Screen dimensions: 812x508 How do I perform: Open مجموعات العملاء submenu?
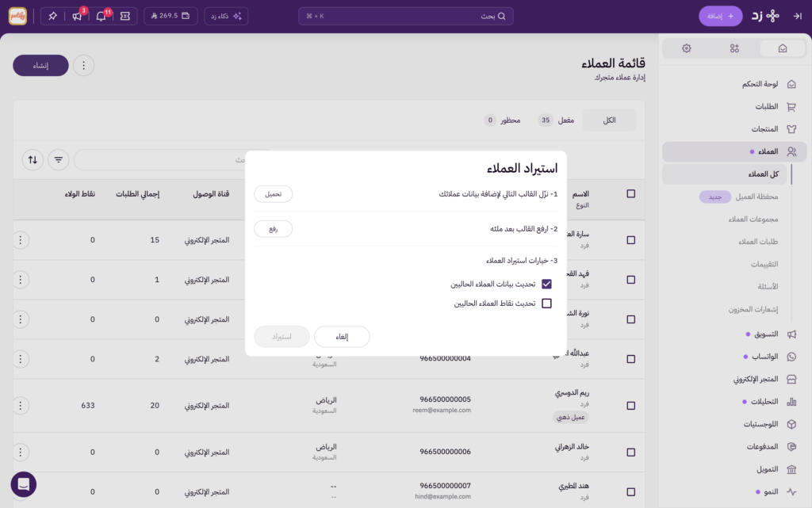pyautogui.click(x=753, y=219)
